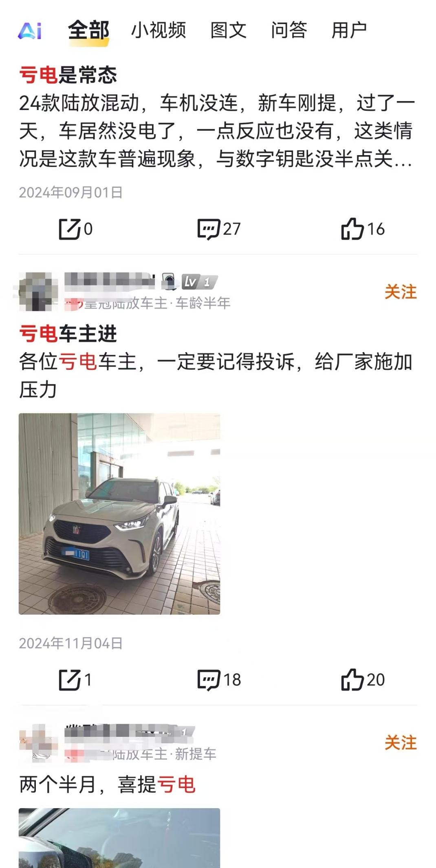This screenshot has width=436, height=868.
Task: Open comments icon showing 27 replies
Action: click(209, 229)
